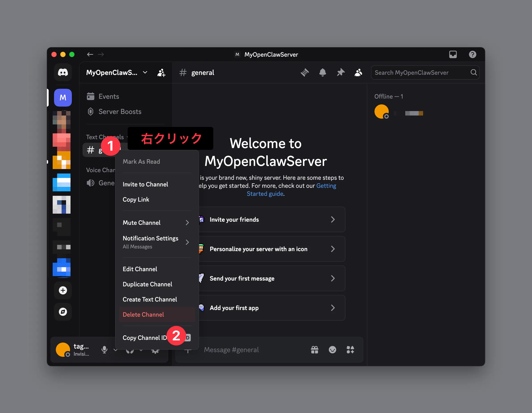The width and height of the screenshot is (532, 413).
Task: Open the emoji picker smiley icon
Action: [332, 350]
